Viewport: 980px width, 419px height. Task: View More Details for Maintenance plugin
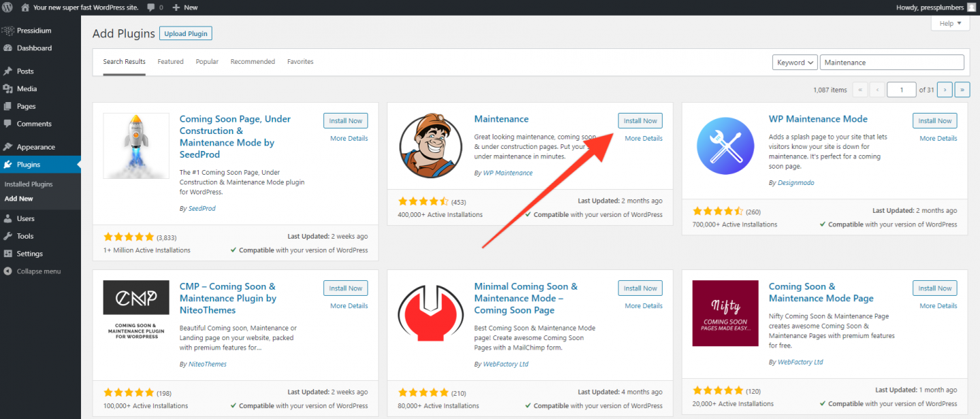coord(644,139)
